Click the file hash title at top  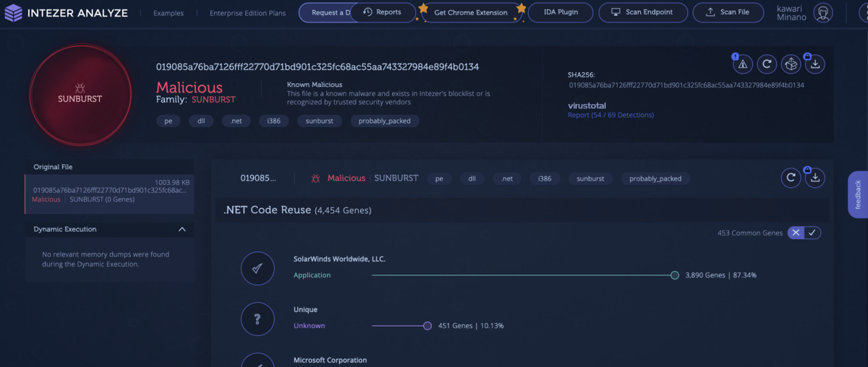point(318,66)
